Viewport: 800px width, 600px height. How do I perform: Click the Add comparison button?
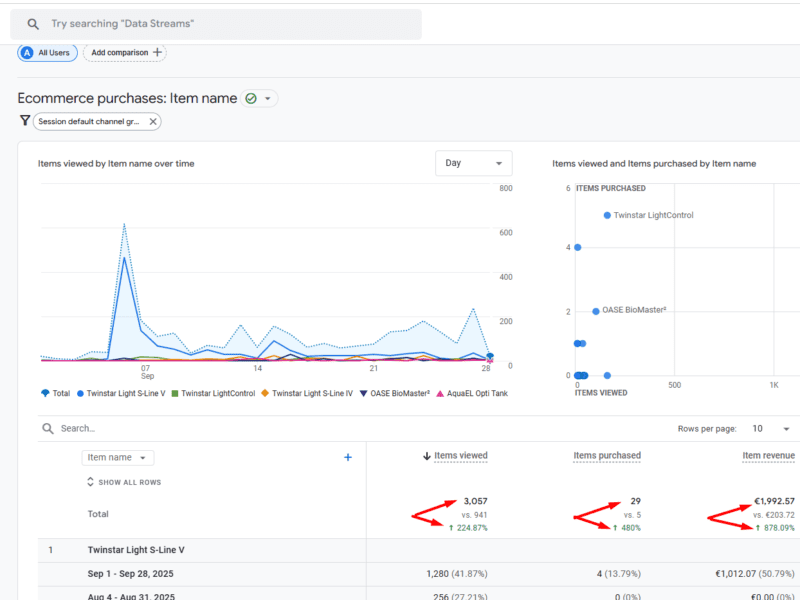pos(124,53)
